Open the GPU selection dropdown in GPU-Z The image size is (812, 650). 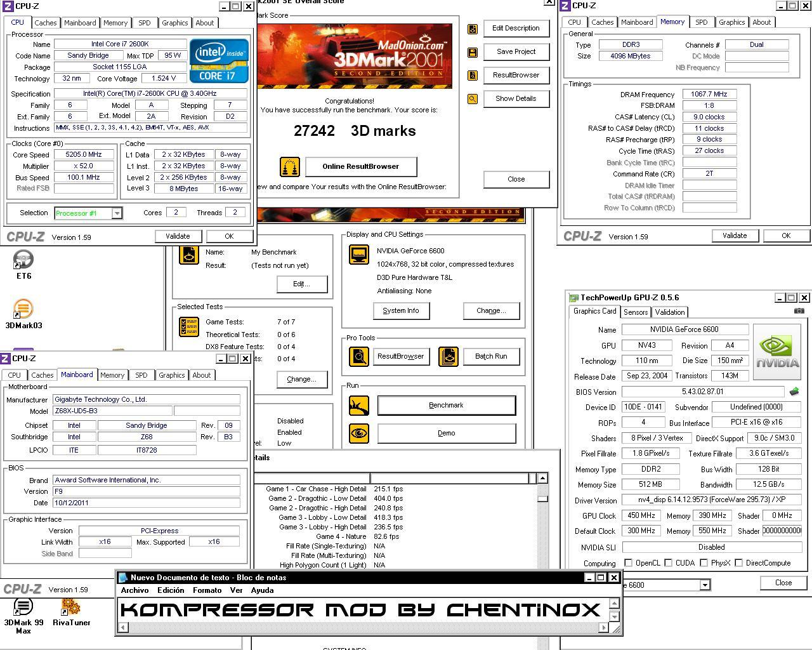pos(705,585)
